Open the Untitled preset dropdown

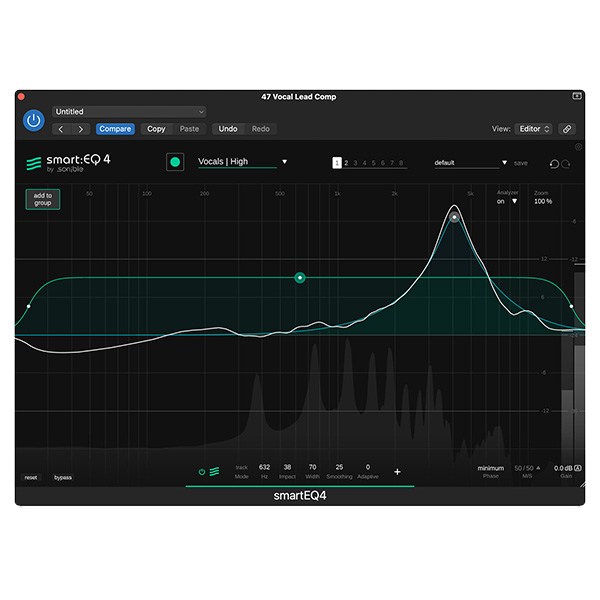click(129, 112)
